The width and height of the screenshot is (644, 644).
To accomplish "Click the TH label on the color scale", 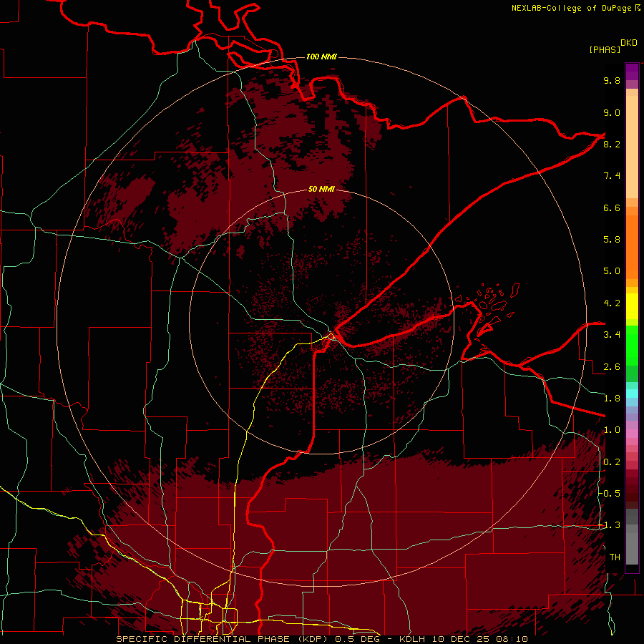I will (615, 557).
